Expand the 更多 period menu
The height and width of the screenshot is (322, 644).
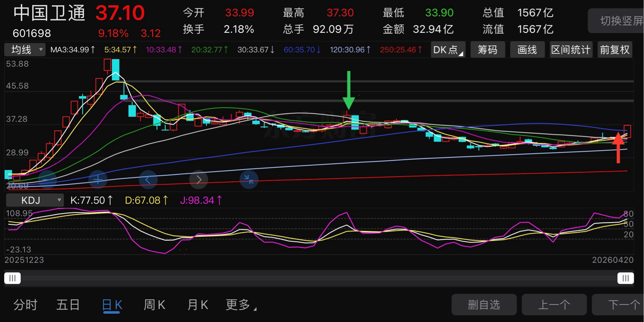click(x=241, y=305)
